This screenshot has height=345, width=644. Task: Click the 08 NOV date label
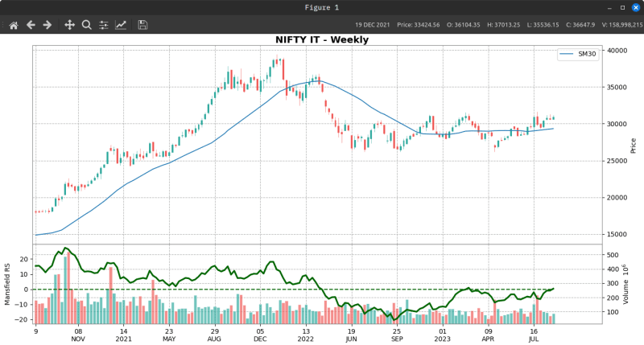pyautogui.click(x=78, y=335)
